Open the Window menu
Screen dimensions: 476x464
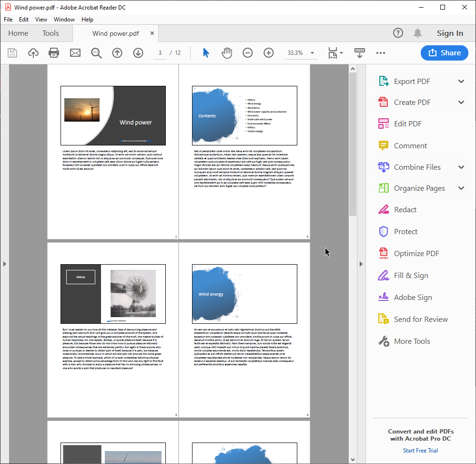pyautogui.click(x=64, y=20)
